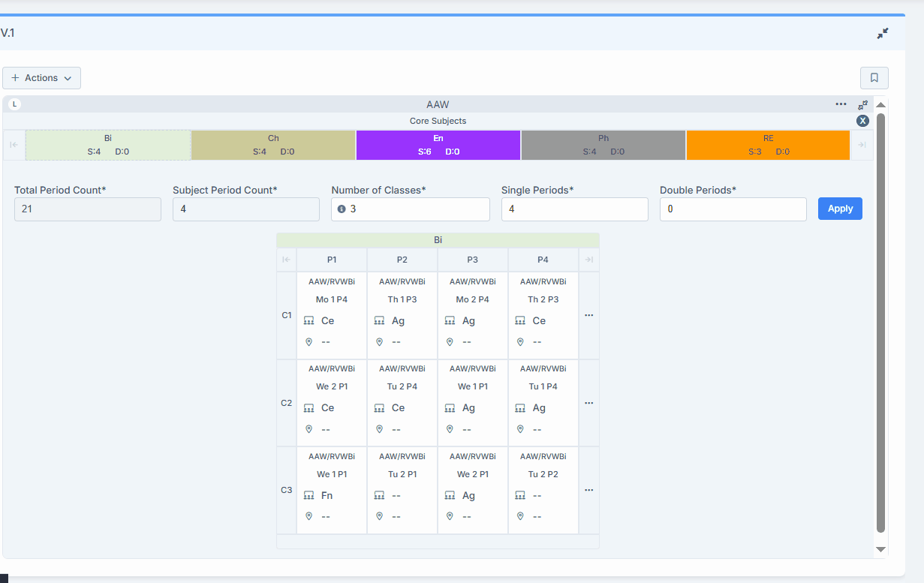
Task: Click the bookmark icon button
Action: pyautogui.click(x=874, y=78)
